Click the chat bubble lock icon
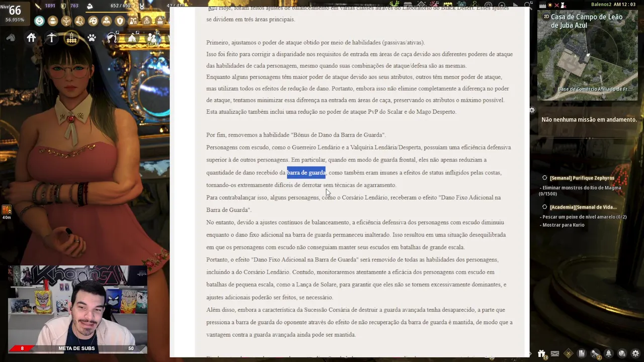The width and height of the screenshot is (644, 362). [622, 353]
